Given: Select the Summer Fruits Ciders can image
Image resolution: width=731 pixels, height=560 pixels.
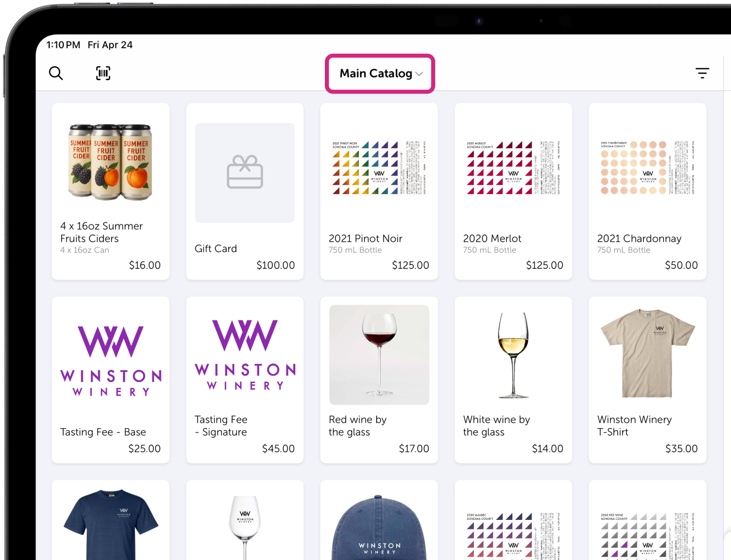Looking at the screenshot, I should pyautogui.click(x=110, y=162).
